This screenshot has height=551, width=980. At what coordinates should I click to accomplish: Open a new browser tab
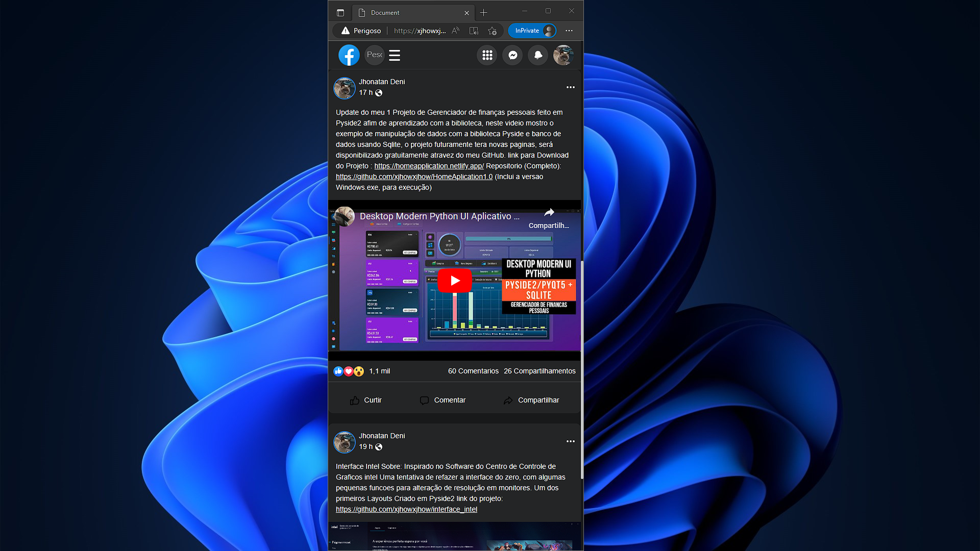coord(483,13)
